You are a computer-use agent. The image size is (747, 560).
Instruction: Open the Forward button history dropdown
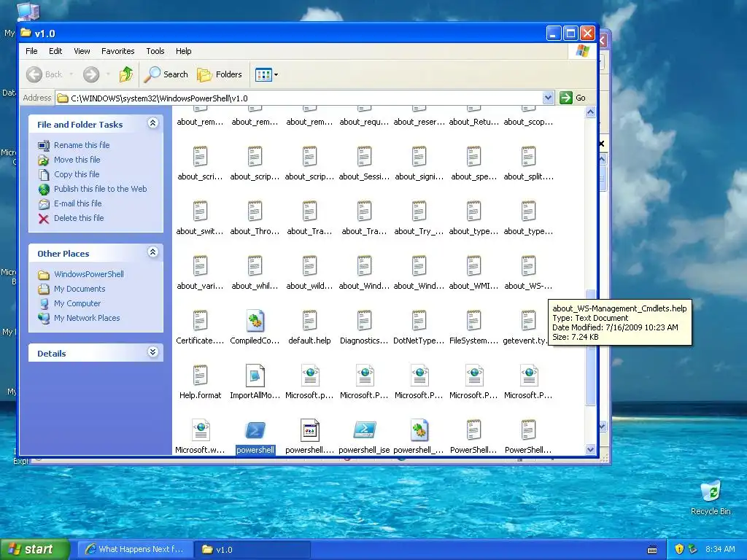[x=108, y=74]
